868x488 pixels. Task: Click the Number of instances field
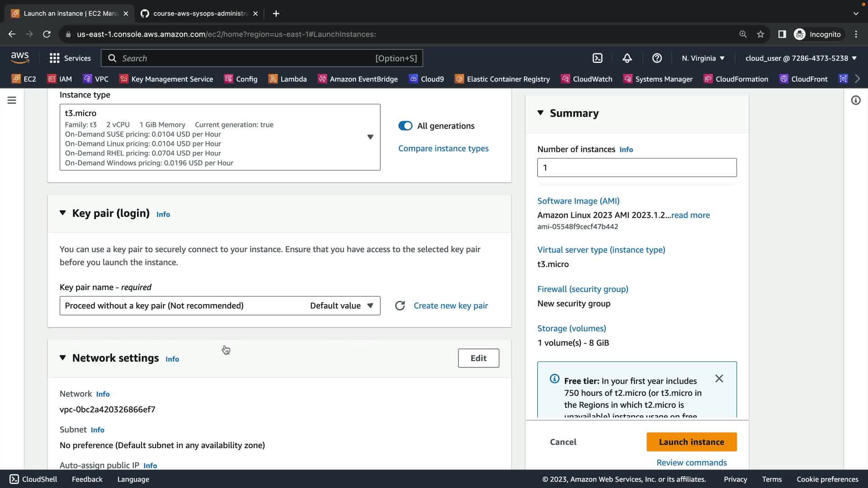637,168
